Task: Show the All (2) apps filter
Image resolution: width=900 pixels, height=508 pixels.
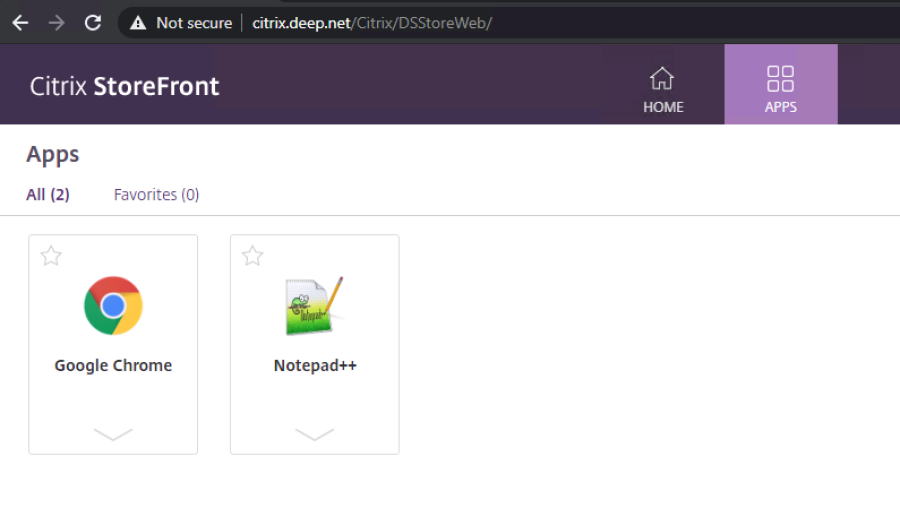Action: (x=48, y=195)
